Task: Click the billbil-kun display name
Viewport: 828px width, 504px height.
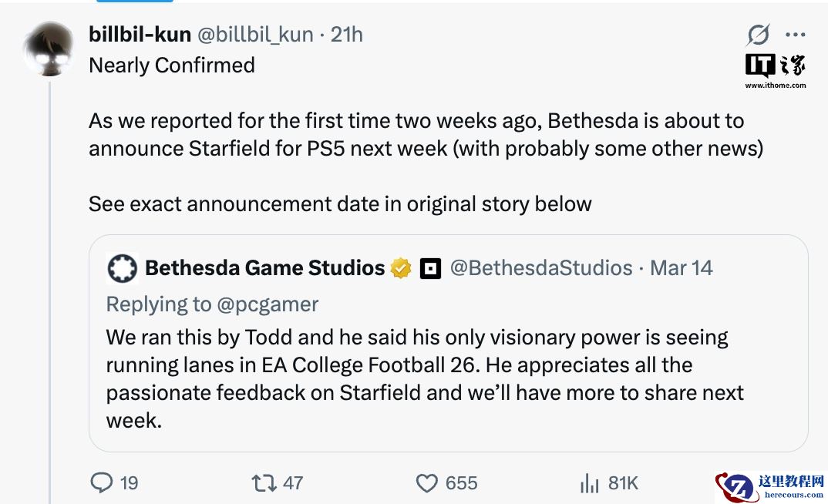Action: point(140,35)
